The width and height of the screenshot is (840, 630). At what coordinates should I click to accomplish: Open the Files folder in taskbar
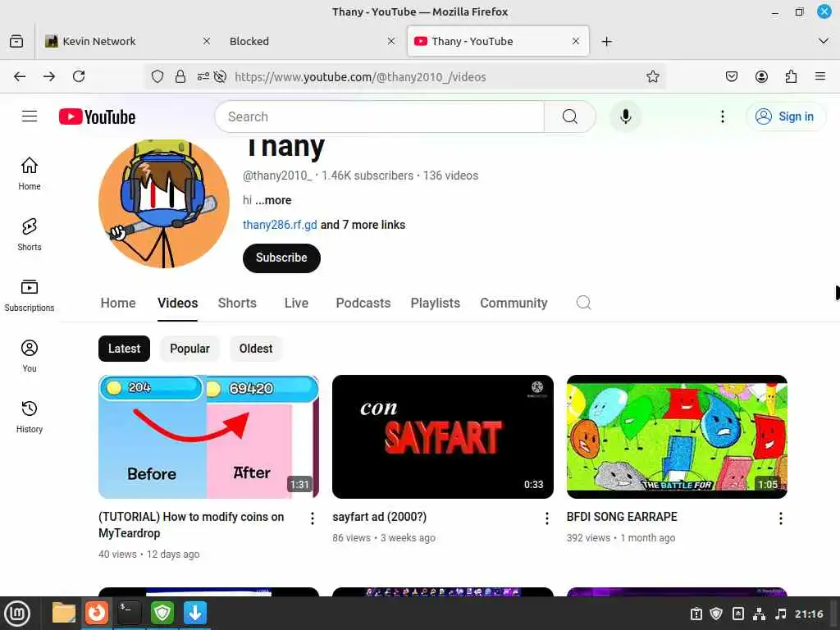[64, 613]
